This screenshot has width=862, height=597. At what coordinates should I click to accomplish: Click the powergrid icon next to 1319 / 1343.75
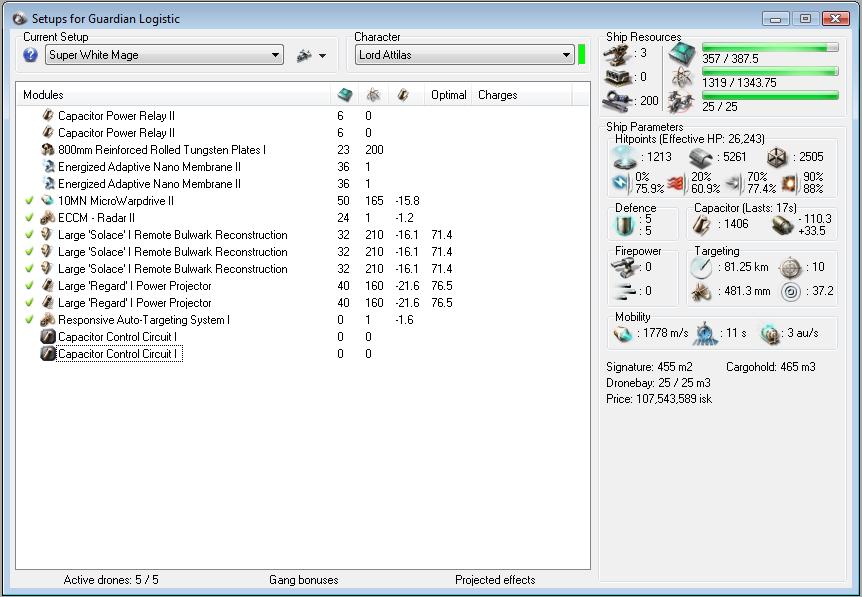[682, 78]
